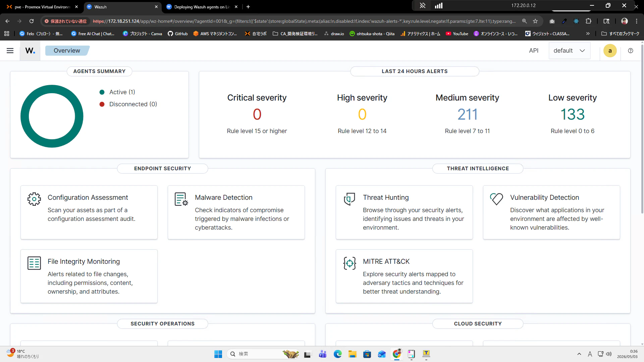Image resolution: width=644 pixels, height=362 pixels.
Task: Open the apps grid in the bookmarks bar
Action: pos(7,34)
